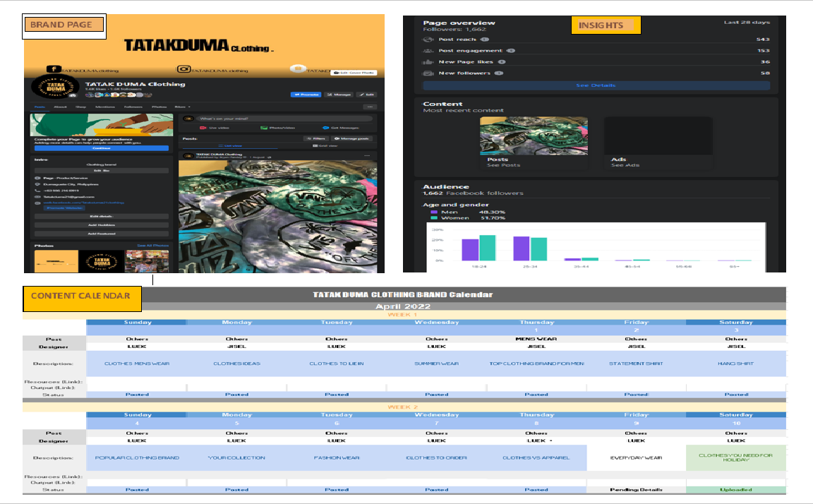Click the Facebook logo icon on cover photo

54,69
